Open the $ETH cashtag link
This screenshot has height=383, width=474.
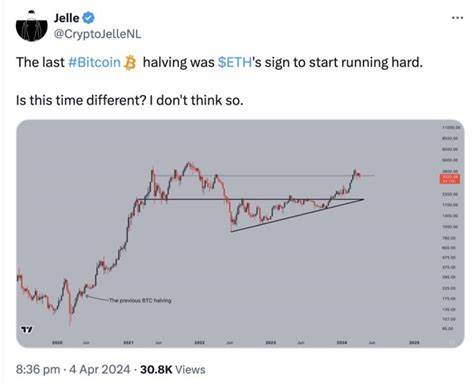(x=234, y=63)
